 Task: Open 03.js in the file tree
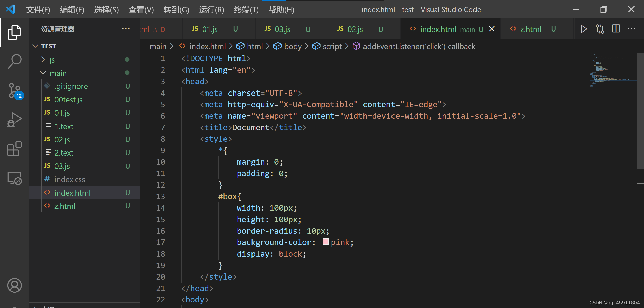(x=84, y=166)
